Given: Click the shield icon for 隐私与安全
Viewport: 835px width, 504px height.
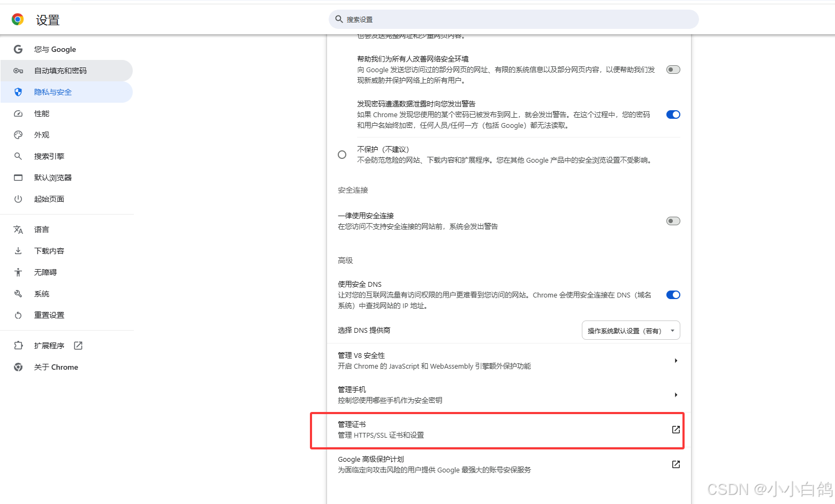Looking at the screenshot, I should [x=18, y=92].
